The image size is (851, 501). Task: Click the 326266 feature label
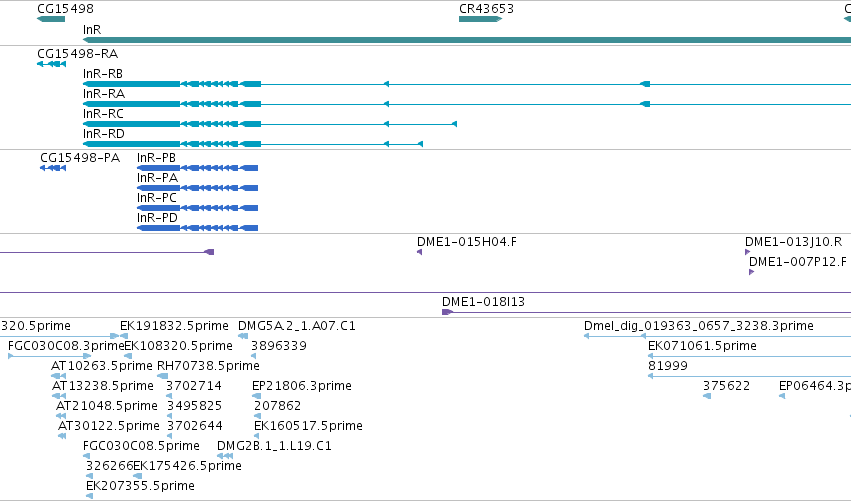(x=110, y=466)
